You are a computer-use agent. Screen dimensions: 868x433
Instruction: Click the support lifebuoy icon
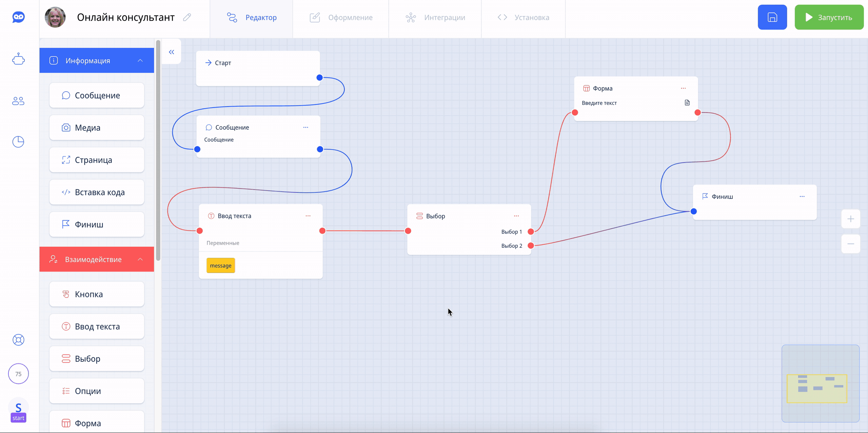pos(18,340)
